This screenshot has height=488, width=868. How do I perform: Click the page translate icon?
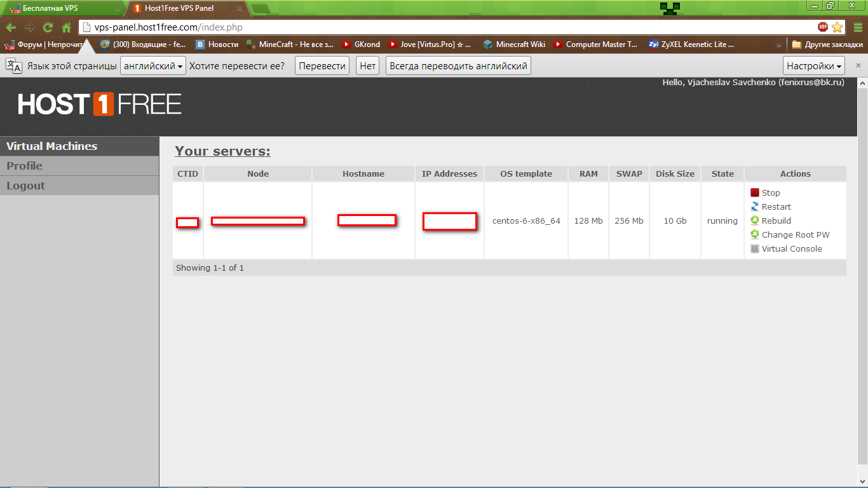(14, 65)
